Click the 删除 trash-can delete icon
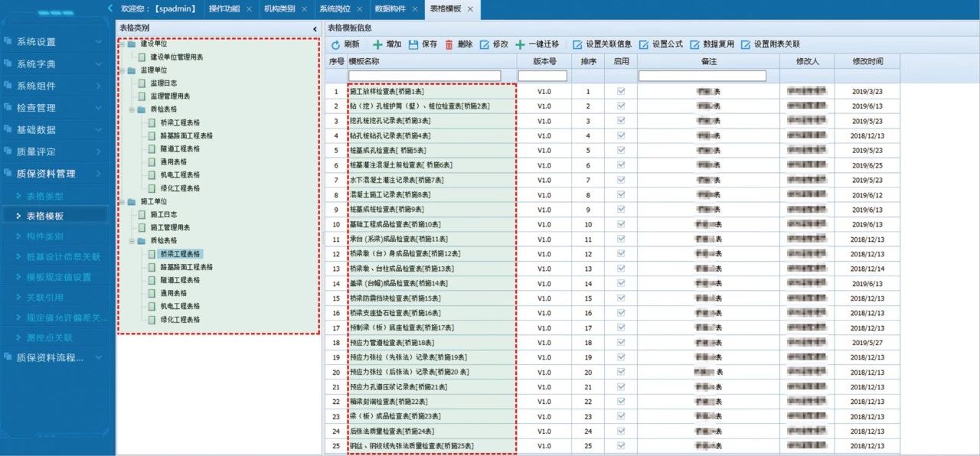Screen dimensions: 980x456 449,44
